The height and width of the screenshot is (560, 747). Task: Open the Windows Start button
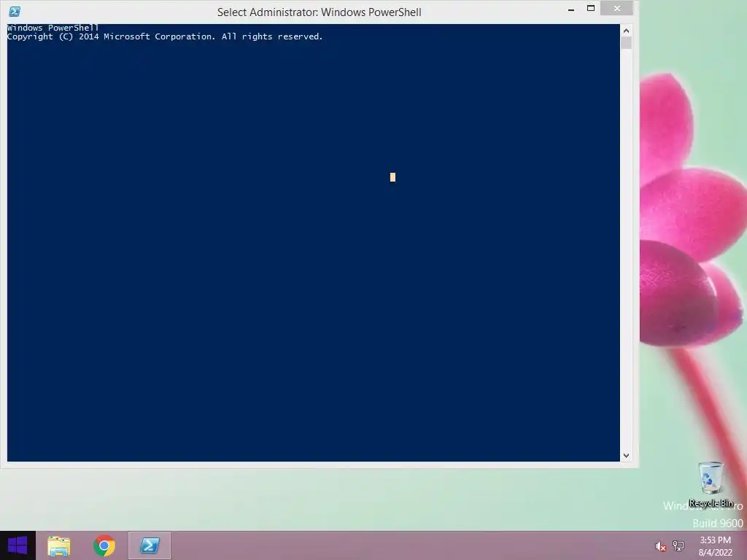(18, 545)
